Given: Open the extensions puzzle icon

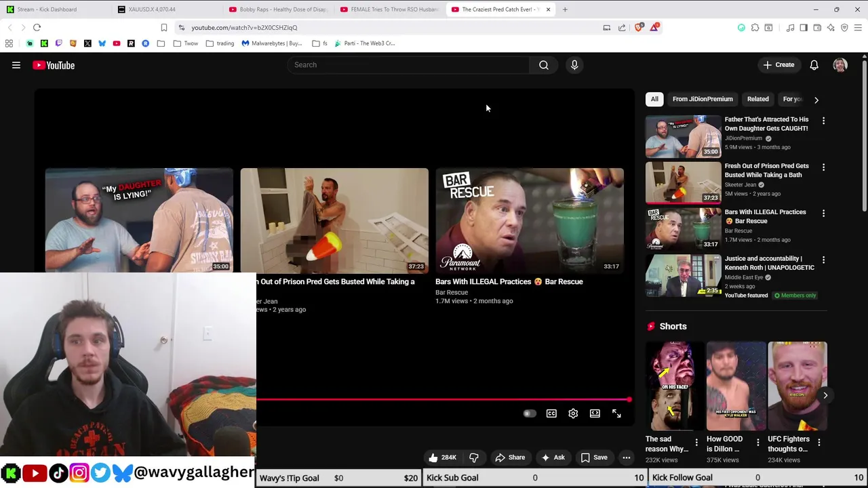Looking at the screenshot, I should [x=755, y=28].
